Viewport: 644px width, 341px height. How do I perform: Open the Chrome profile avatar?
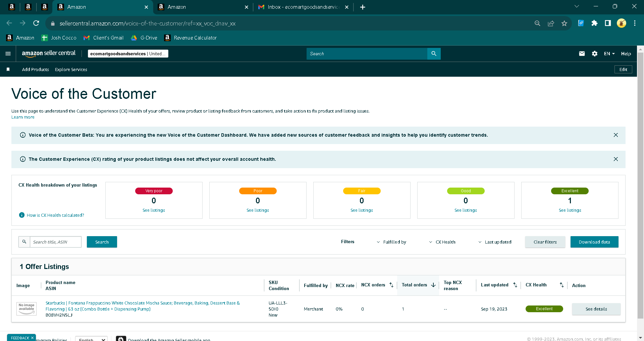622,23
